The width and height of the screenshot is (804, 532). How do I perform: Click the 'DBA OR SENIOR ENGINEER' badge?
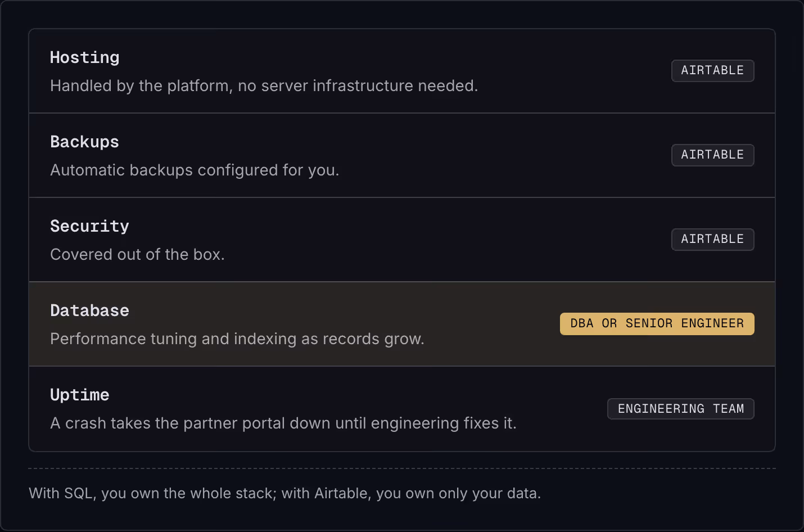tap(657, 324)
